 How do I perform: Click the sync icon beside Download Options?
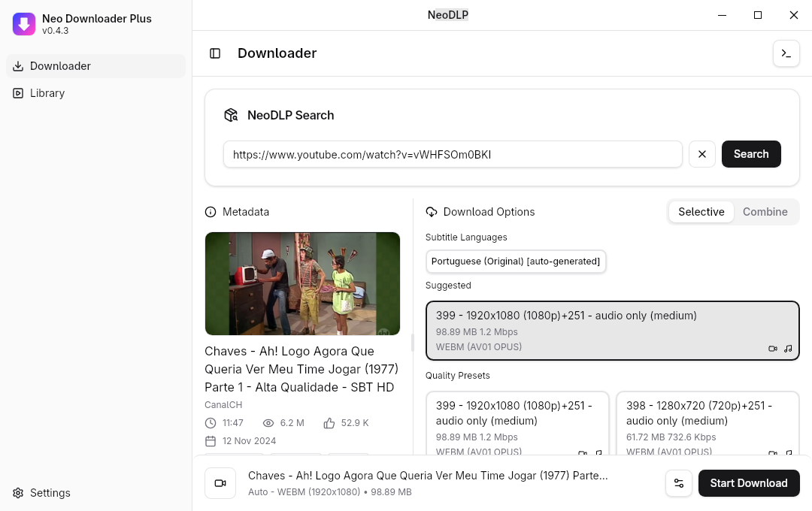click(x=431, y=212)
